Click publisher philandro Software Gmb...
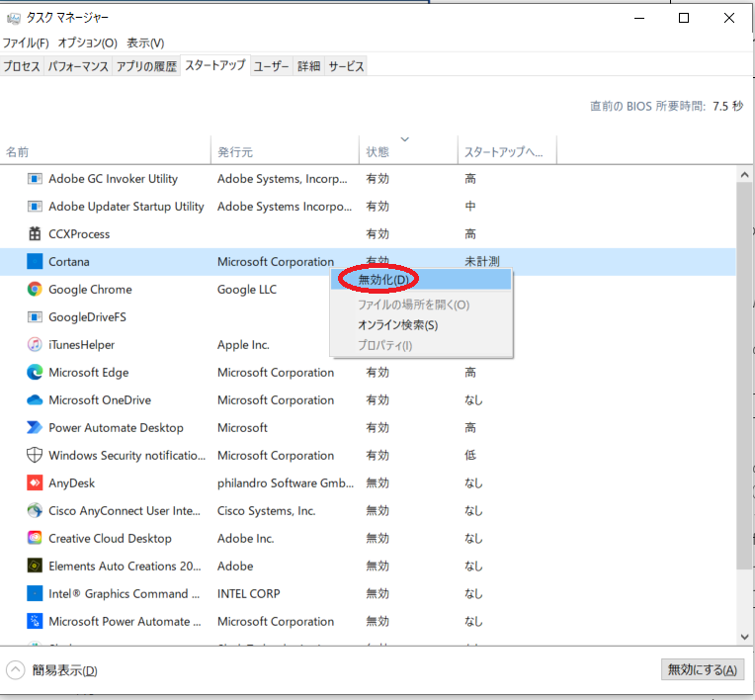755x700 pixels. coord(285,483)
